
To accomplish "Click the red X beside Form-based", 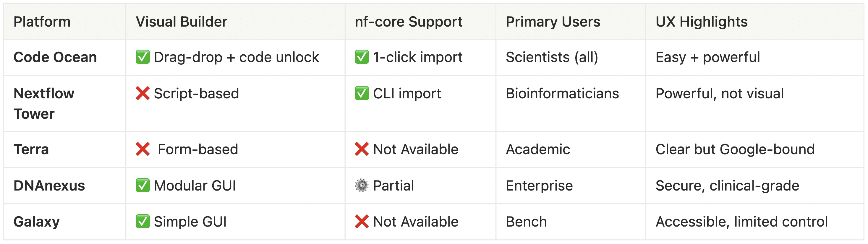I will click(x=142, y=149).
